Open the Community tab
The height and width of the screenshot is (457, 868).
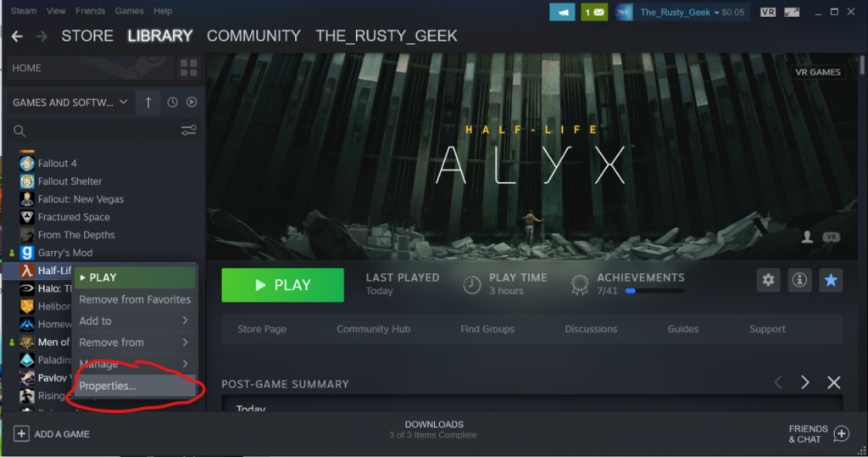[x=253, y=36]
